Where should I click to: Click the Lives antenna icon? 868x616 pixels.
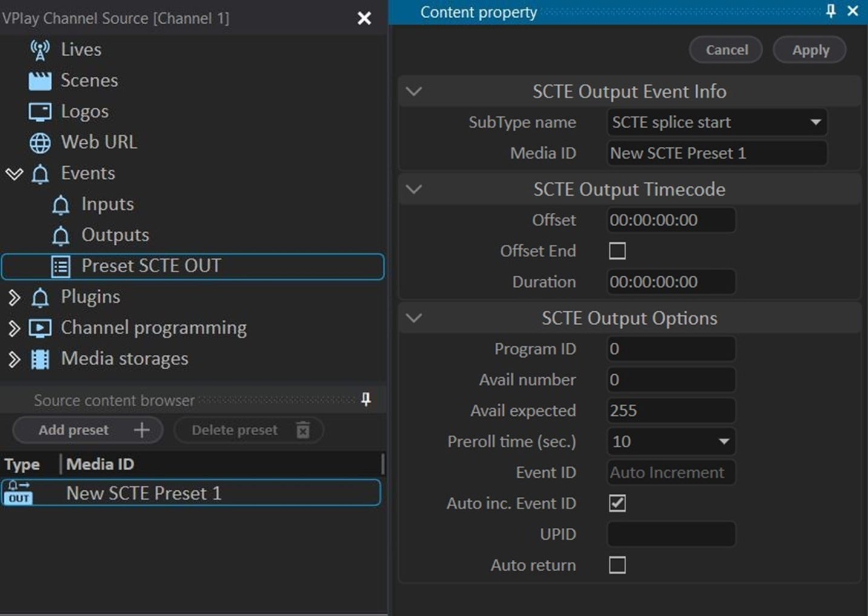(x=40, y=50)
